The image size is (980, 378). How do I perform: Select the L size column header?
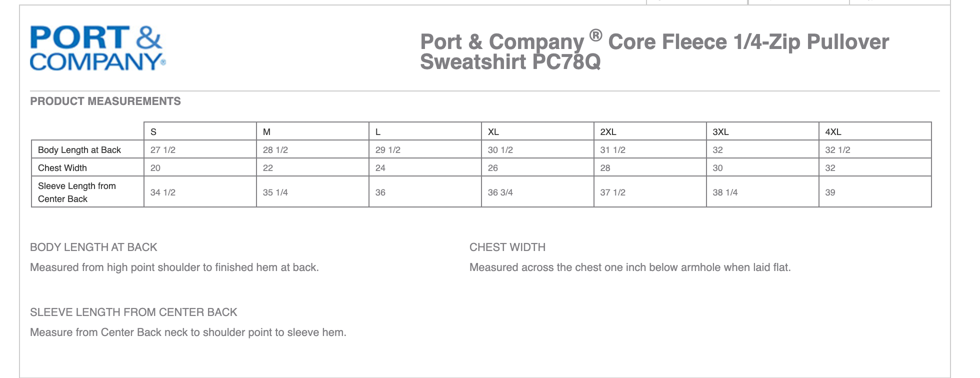tap(378, 132)
